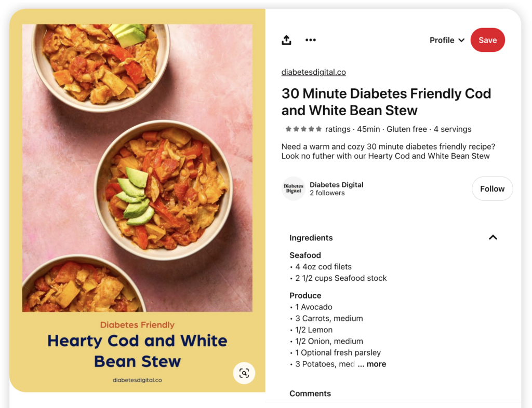Toggle Follow for Diabetes Digital
The image size is (532, 408).
(492, 188)
